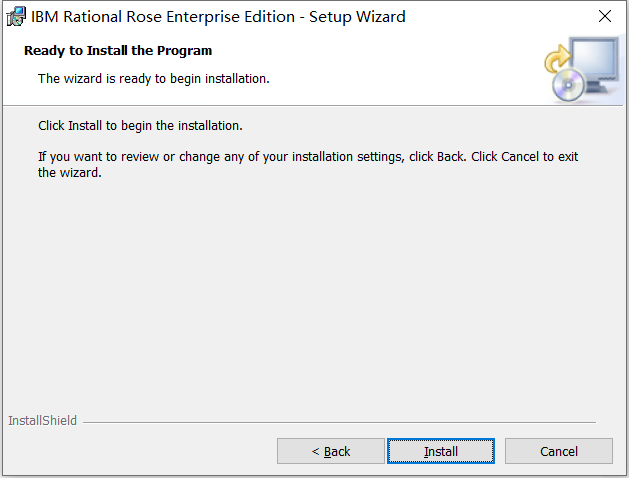This screenshot has width=629, height=478.
Task: Click the word Cancel in the instructions paragraph
Action: 520,156
